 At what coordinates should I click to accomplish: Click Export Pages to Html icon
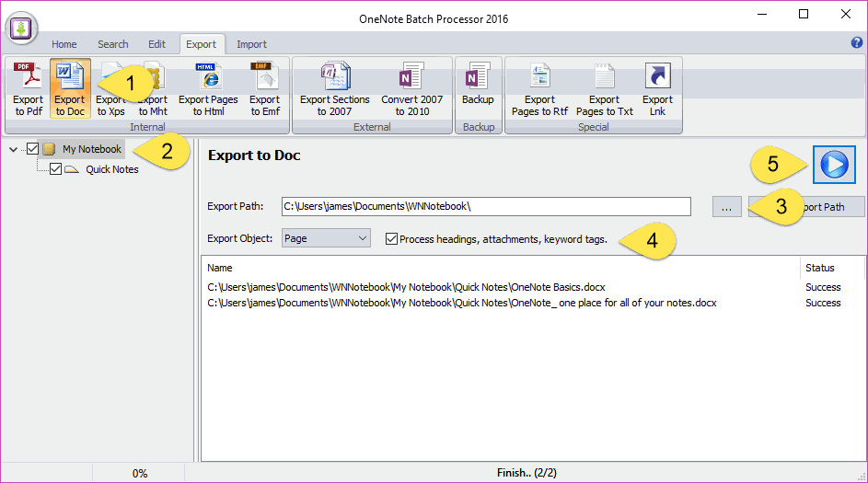[x=209, y=88]
